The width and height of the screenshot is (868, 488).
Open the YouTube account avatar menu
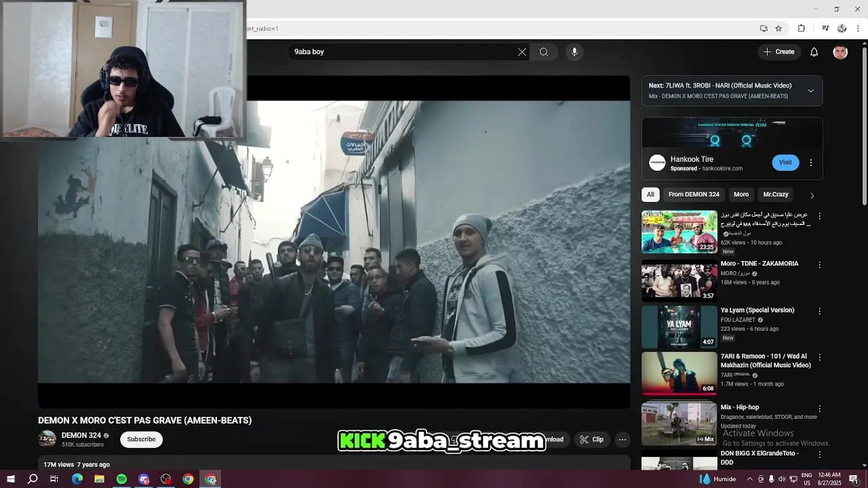pyautogui.click(x=840, y=52)
